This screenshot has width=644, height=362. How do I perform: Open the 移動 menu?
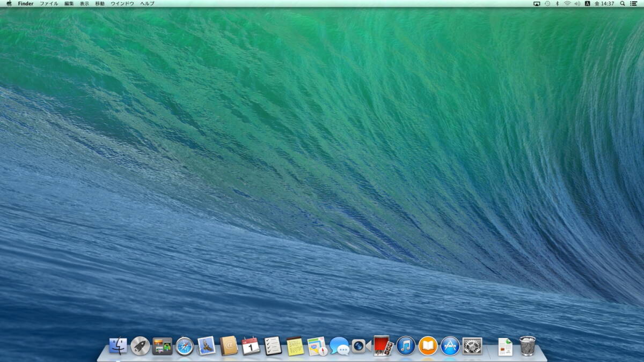(100, 3)
